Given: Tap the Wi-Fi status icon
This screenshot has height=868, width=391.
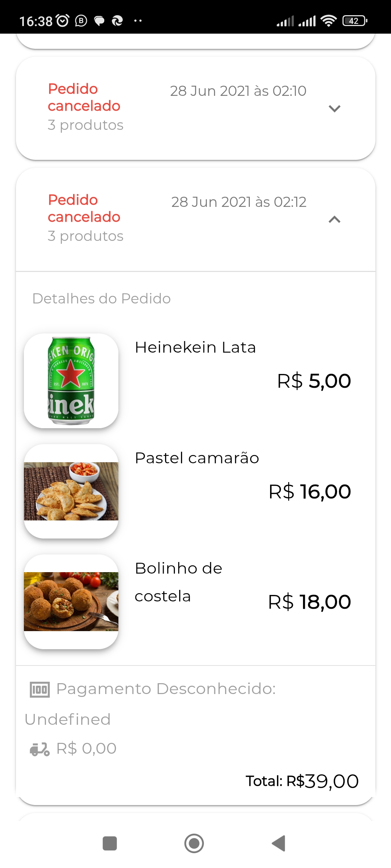Looking at the screenshot, I should [x=328, y=21].
